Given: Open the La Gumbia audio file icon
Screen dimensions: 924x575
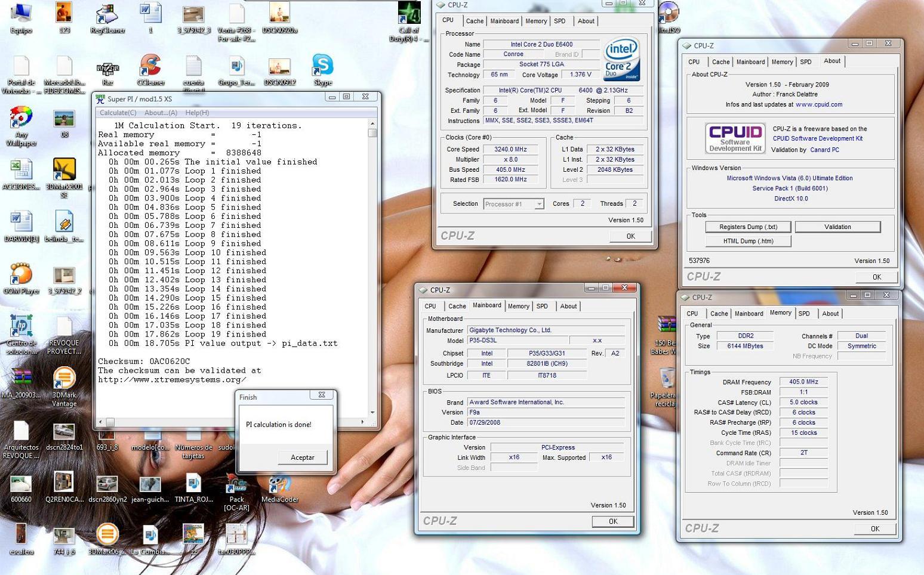Looking at the screenshot, I should pyautogui.click(x=150, y=540).
